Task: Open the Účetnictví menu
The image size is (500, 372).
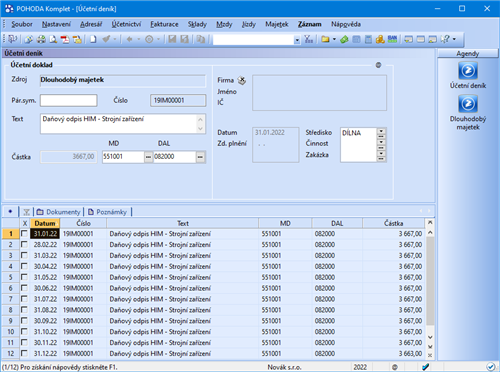Action: [x=126, y=24]
